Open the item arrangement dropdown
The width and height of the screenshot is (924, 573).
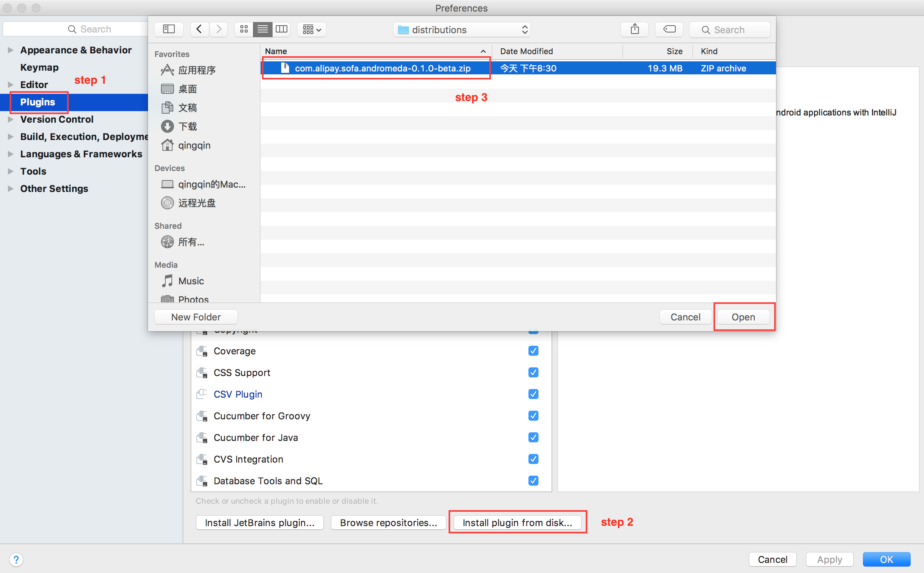(x=311, y=29)
